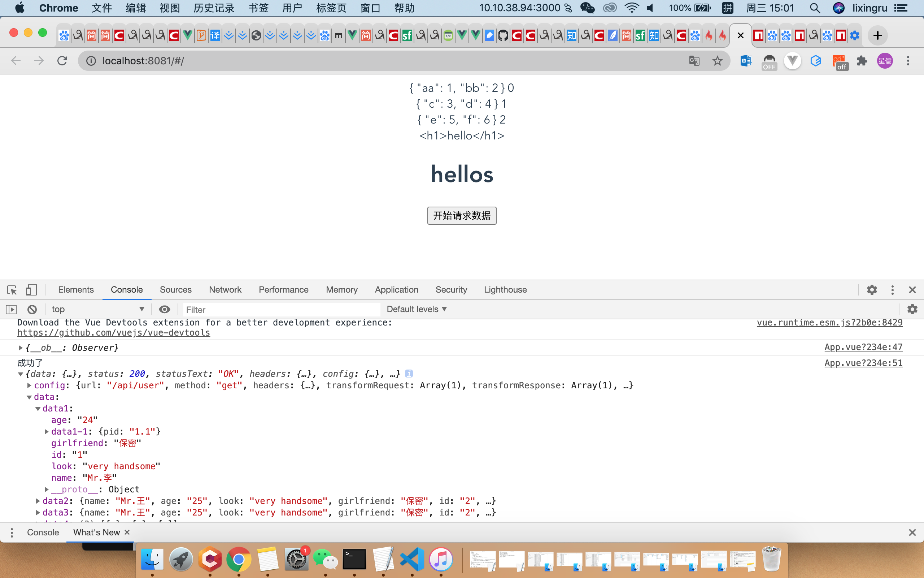Open execution context top dropdown
Viewport: 924px width, 578px height.
click(x=98, y=309)
